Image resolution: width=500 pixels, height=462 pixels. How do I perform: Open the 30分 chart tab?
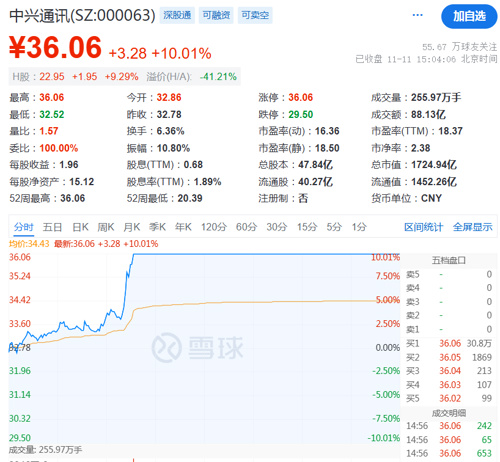tap(277, 227)
